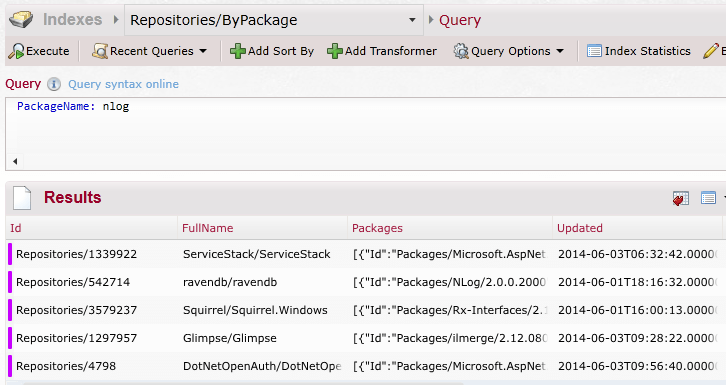This screenshot has width=726, height=385.
Task: Open Query syntax online link
Action: point(123,84)
